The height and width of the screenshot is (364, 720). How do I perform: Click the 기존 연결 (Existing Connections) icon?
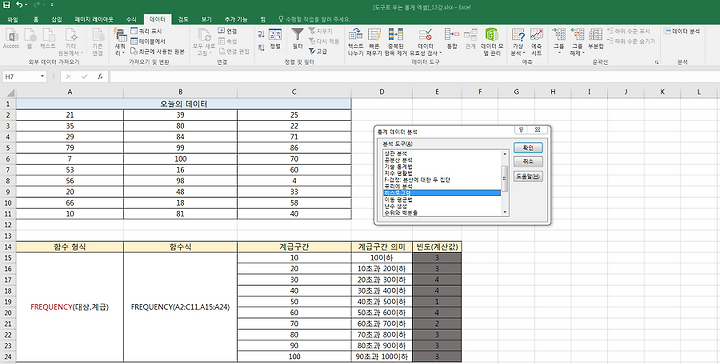point(97,41)
